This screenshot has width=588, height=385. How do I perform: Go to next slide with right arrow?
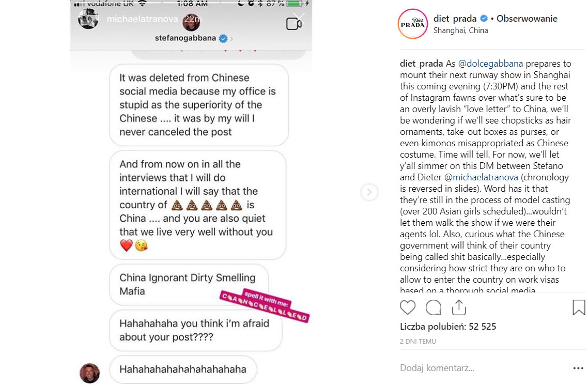(x=369, y=192)
